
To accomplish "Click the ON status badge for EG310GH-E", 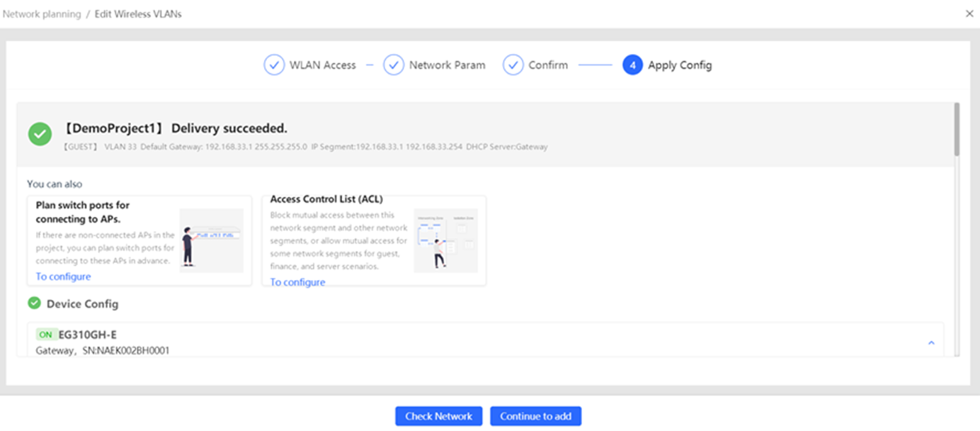I will (x=45, y=335).
